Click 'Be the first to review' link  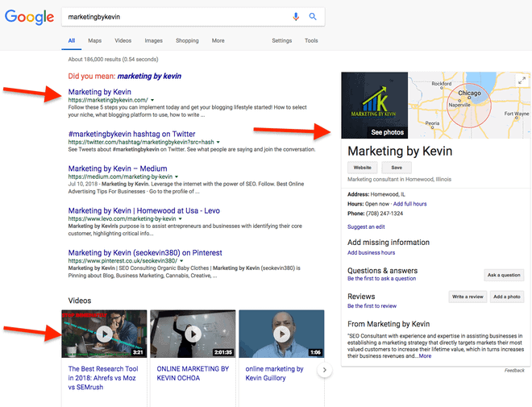pos(372,306)
